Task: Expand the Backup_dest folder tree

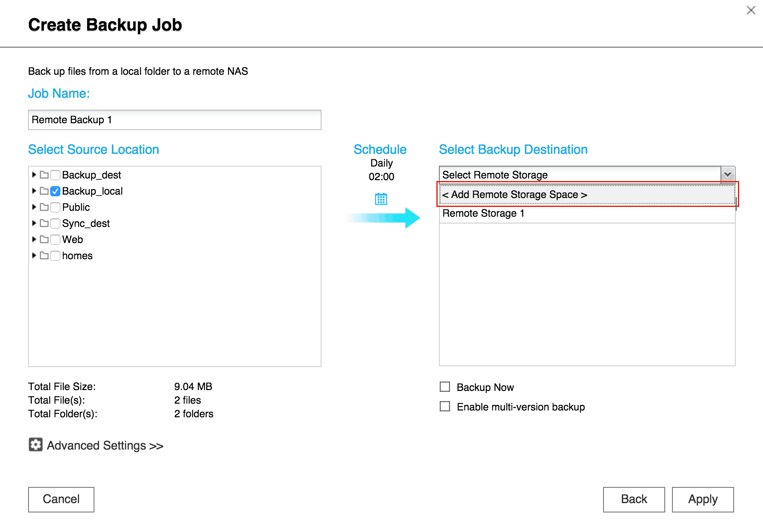Action: click(34, 175)
